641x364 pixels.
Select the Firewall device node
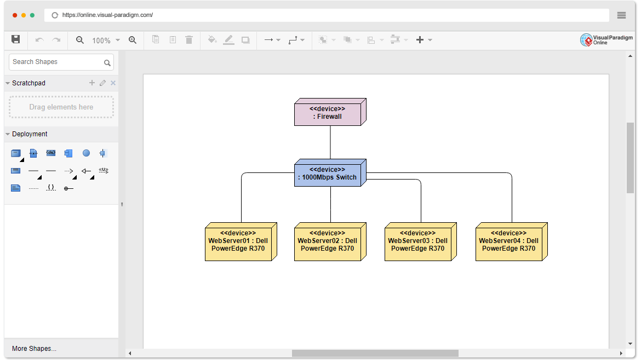[x=330, y=112]
